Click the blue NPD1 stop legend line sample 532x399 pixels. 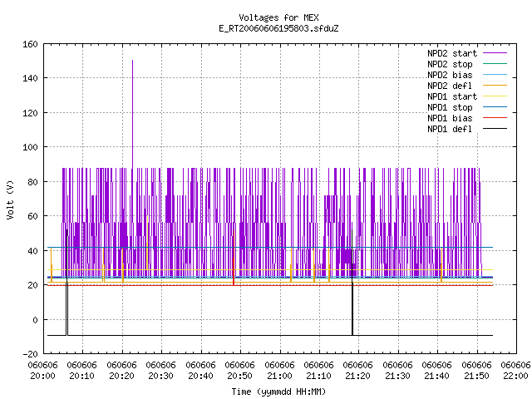[495, 107]
